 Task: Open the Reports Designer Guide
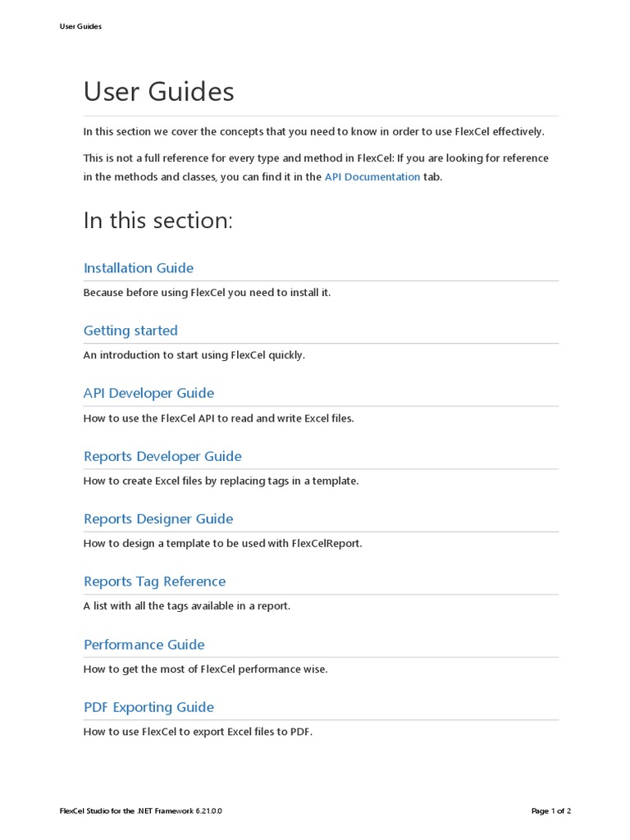coord(158,519)
